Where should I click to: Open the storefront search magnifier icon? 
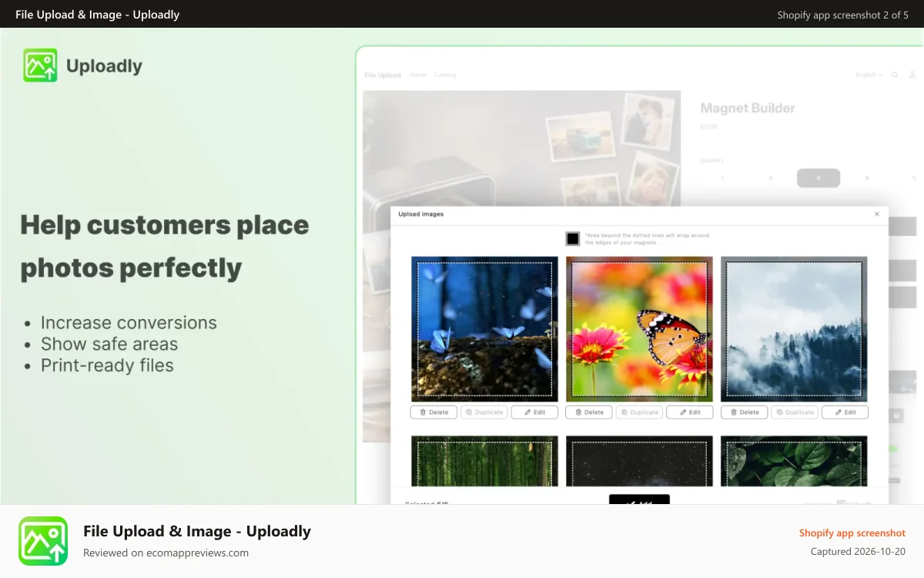pos(895,75)
